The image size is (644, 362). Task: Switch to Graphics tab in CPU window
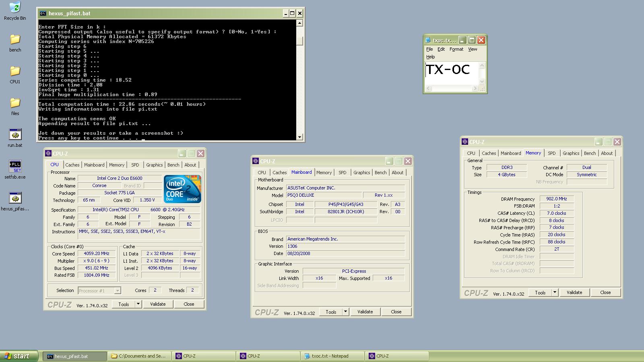tap(155, 165)
